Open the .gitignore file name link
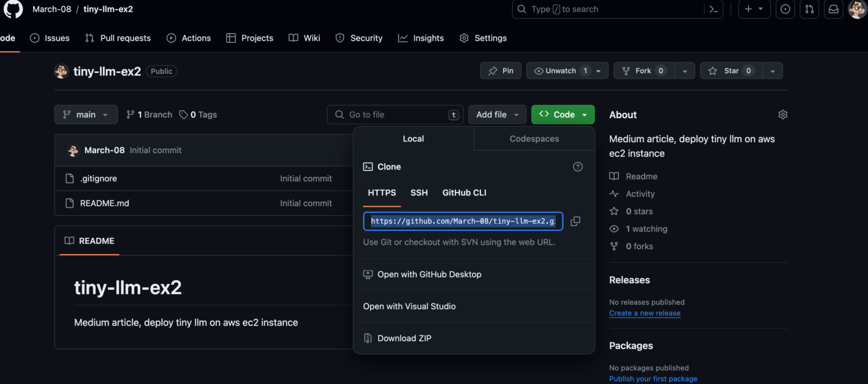The image size is (868, 384). click(98, 178)
